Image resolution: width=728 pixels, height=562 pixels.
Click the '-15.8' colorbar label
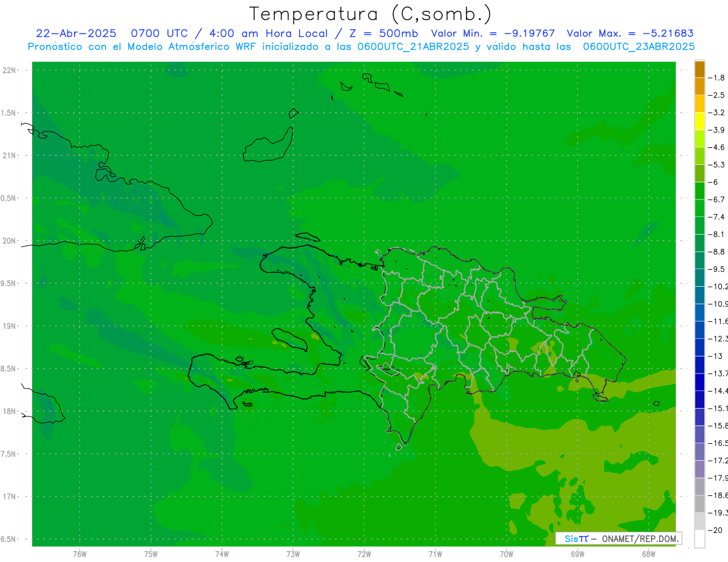[718, 426]
